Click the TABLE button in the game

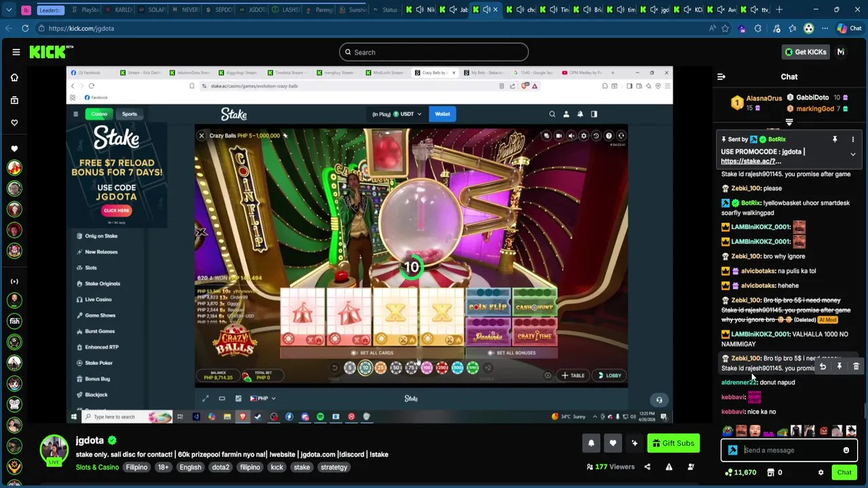point(573,375)
